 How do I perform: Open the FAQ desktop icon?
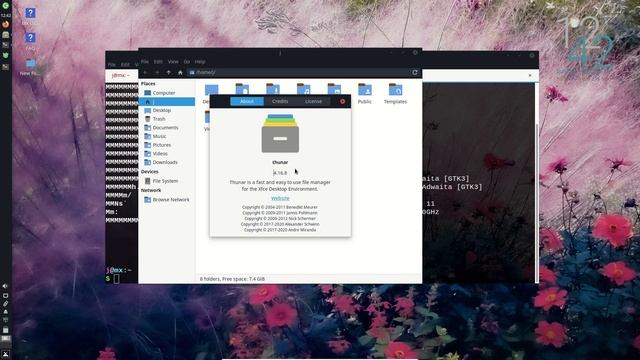click(x=30, y=38)
